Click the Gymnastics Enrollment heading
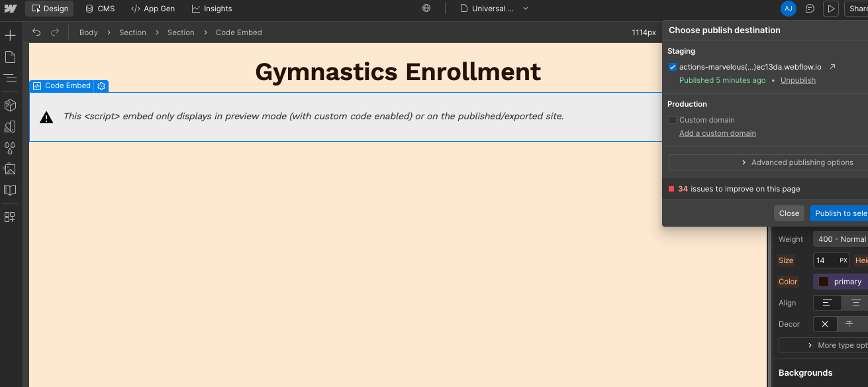Viewport: 868px width, 387px height. [398, 72]
